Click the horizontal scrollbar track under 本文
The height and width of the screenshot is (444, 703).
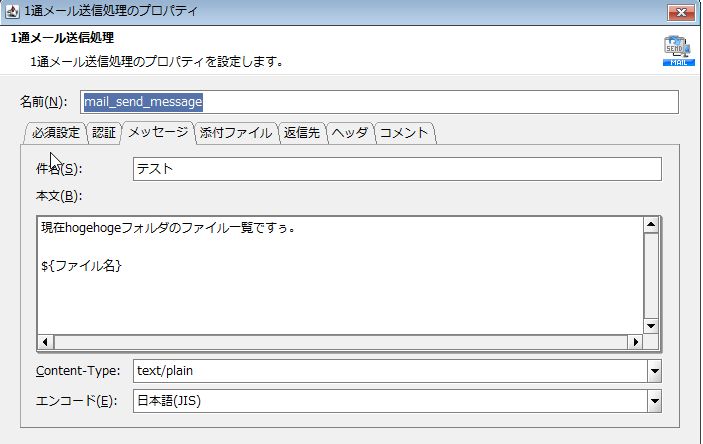click(340, 342)
